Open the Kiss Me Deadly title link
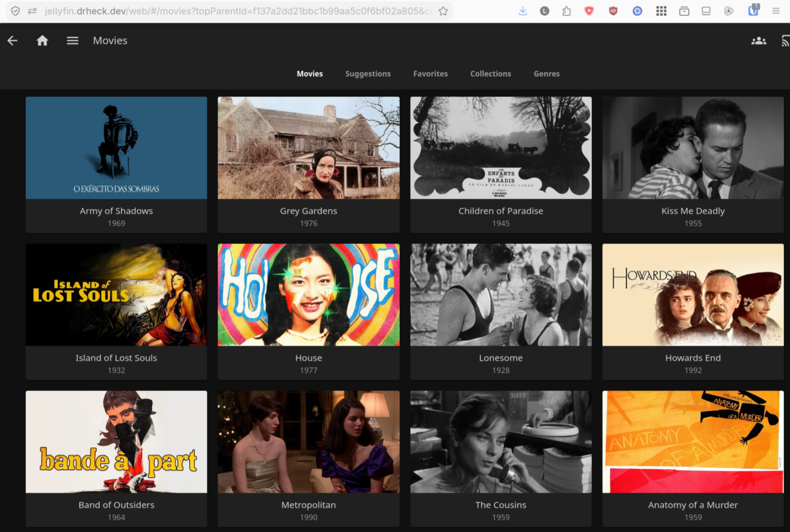 click(693, 211)
